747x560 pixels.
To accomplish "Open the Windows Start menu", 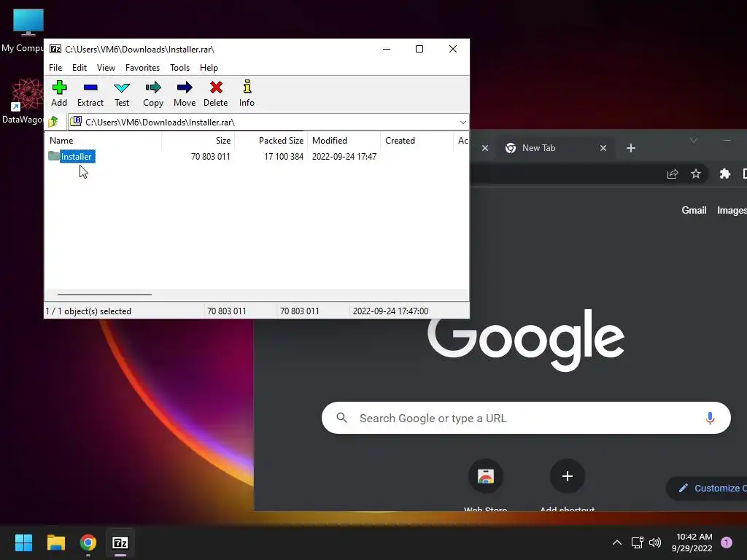I will (23, 542).
